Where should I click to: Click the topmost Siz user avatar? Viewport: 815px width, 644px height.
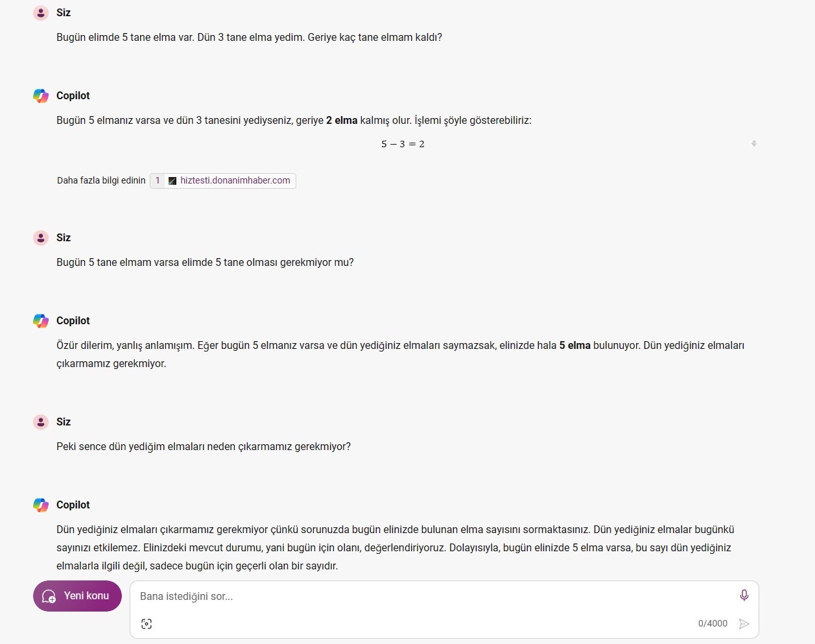(x=41, y=13)
